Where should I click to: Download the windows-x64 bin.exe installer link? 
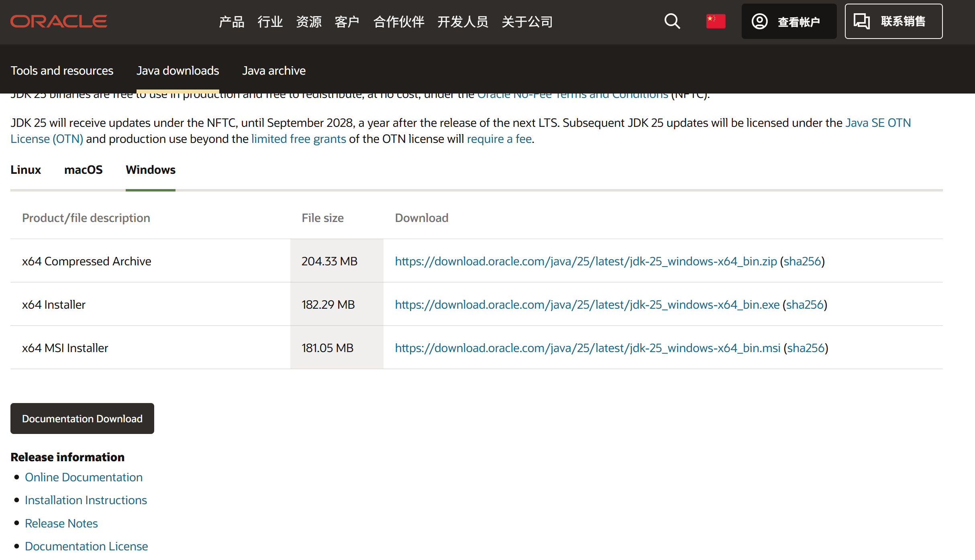(587, 305)
